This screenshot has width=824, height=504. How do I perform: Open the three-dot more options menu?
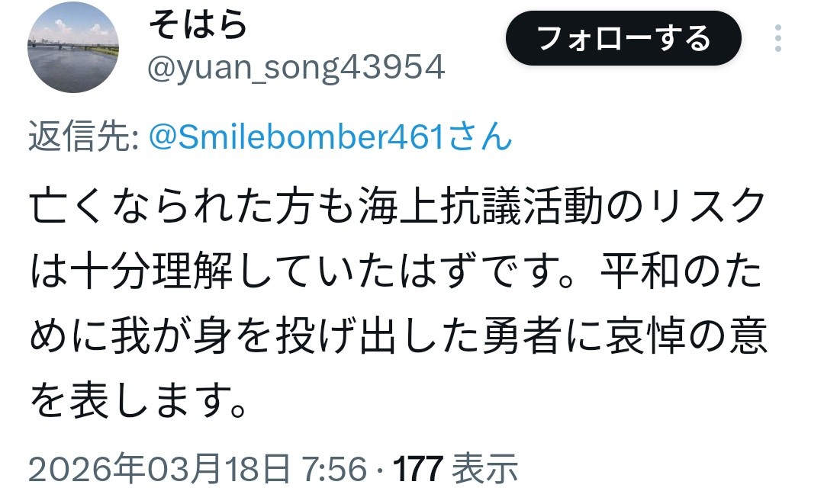[x=777, y=38]
